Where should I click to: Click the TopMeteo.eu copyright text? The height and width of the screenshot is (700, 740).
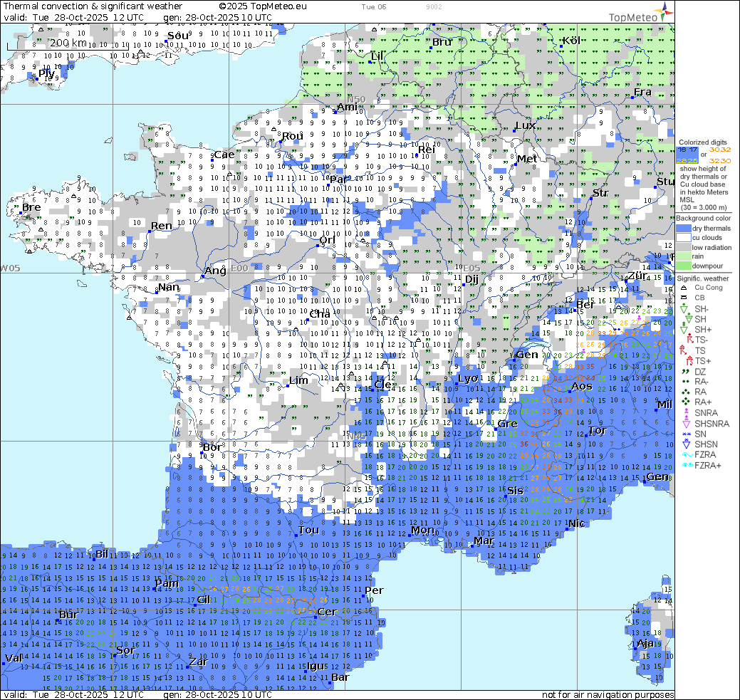click(263, 6)
